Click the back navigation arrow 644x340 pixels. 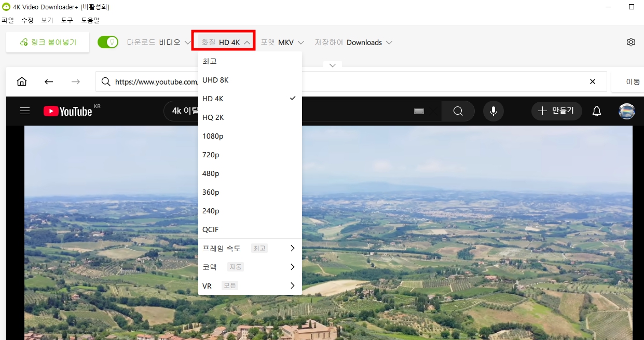pos(48,81)
